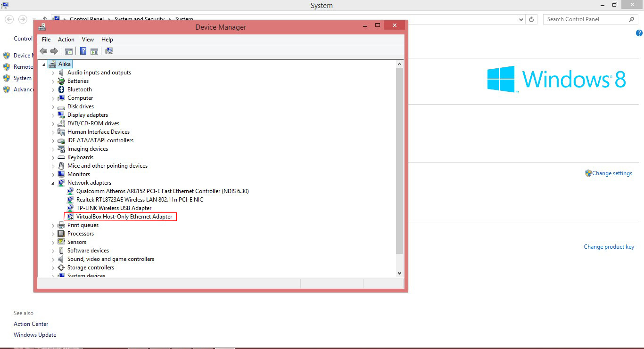Click the Back arrow in Device Manager toolbar

(43, 51)
